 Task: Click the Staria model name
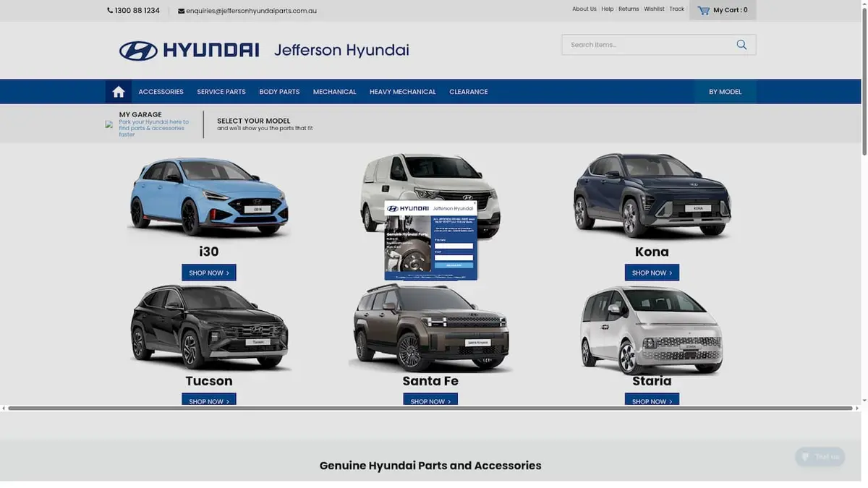coord(652,381)
